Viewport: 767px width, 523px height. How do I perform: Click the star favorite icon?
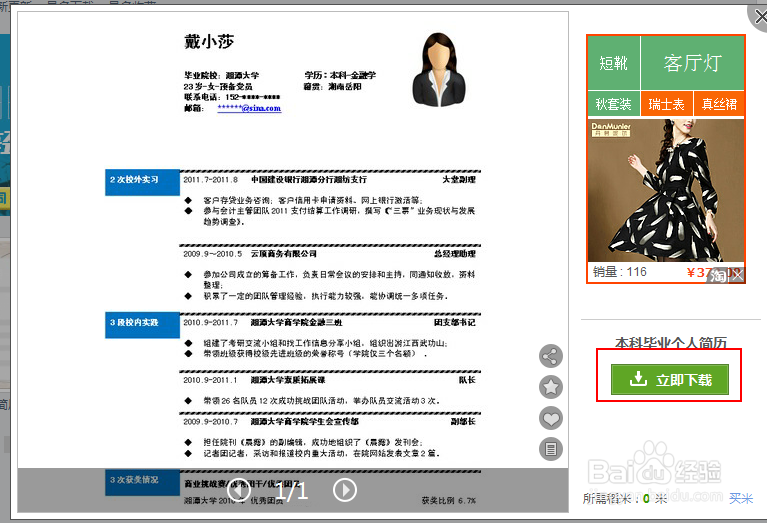coord(551,387)
